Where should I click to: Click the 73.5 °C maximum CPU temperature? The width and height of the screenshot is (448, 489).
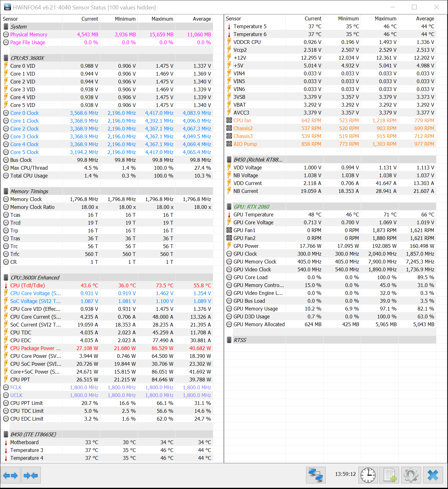165,285
